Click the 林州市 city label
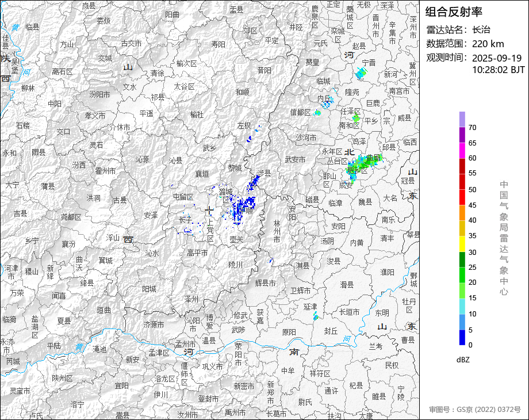The height and width of the screenshot is (420, 529). (x=277, y=231)
